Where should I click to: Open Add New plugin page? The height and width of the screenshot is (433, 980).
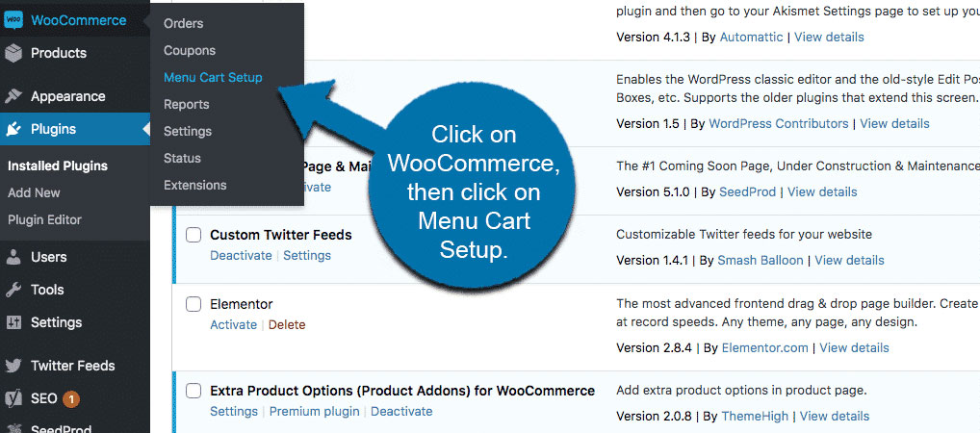click(34, 192)
